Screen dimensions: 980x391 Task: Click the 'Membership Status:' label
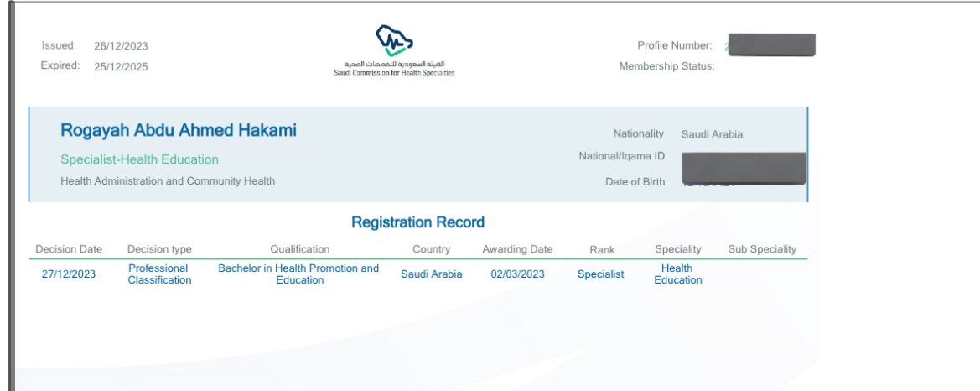666,66
